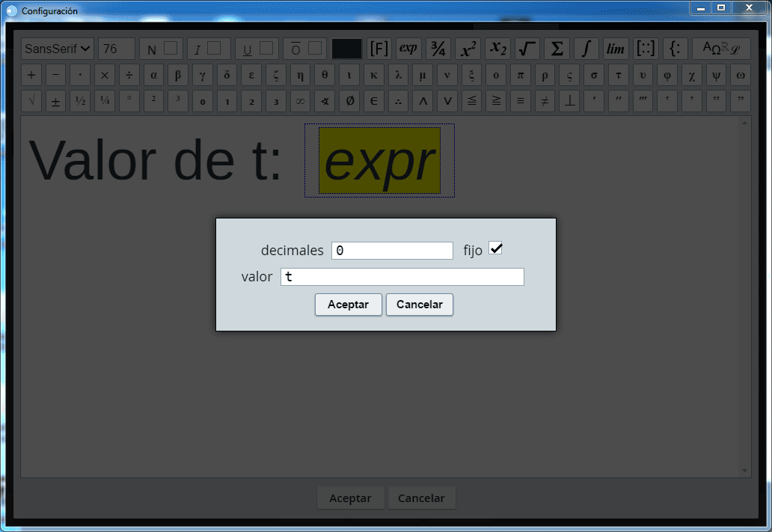Enable the U underline checkbox
The image size is (772, 532).
tap(266, 49)
